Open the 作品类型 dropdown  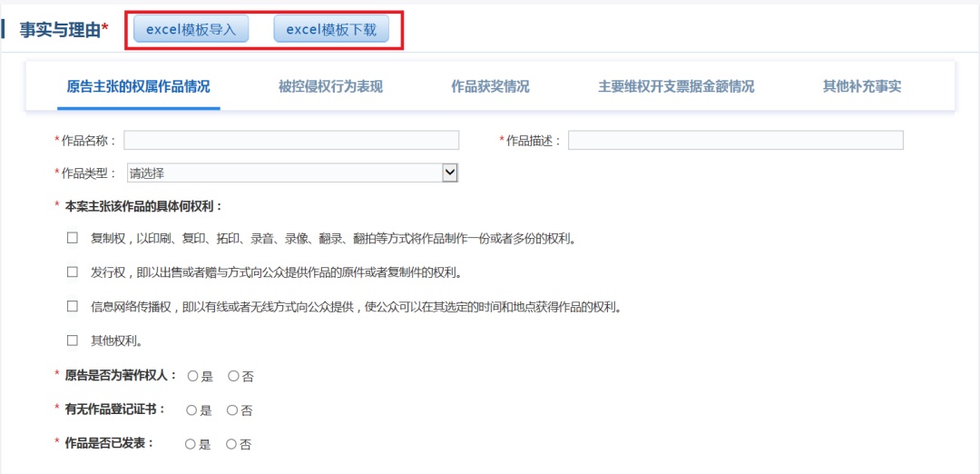tap(292, 173)
